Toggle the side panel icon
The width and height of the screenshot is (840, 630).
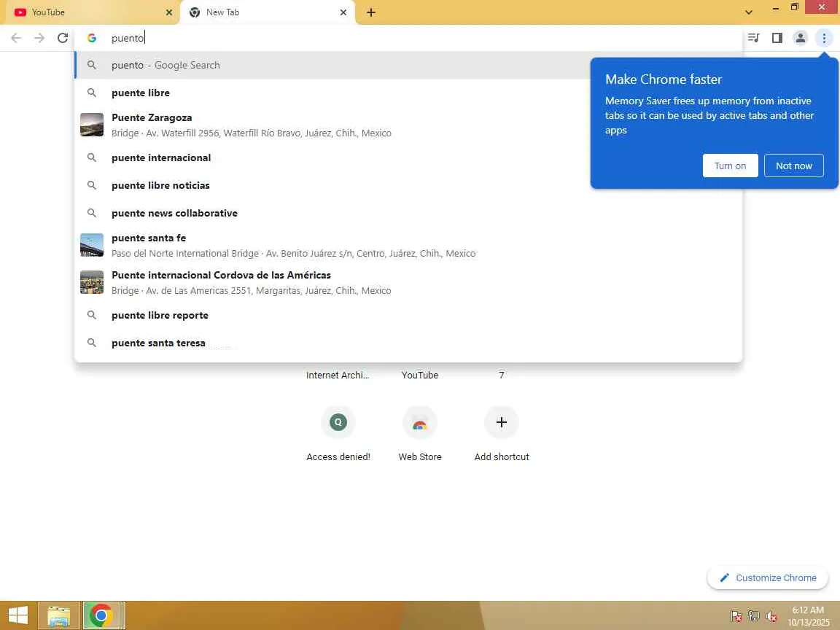[x=777, y=37]
